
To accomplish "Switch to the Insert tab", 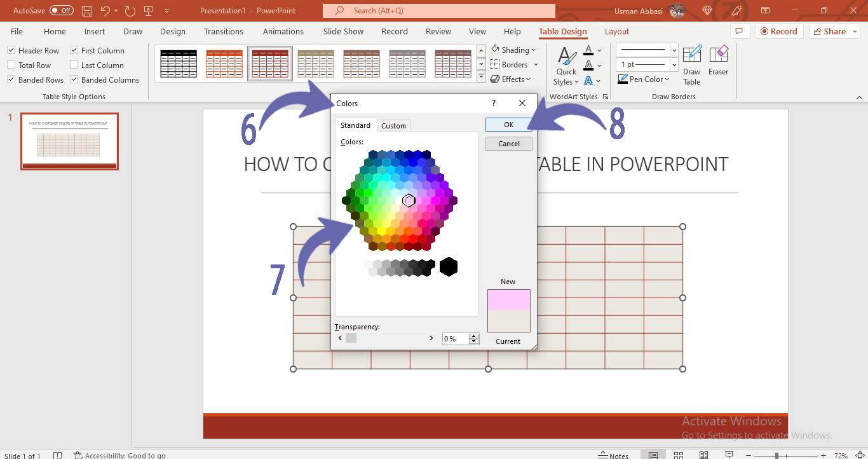I will point(95,31).
